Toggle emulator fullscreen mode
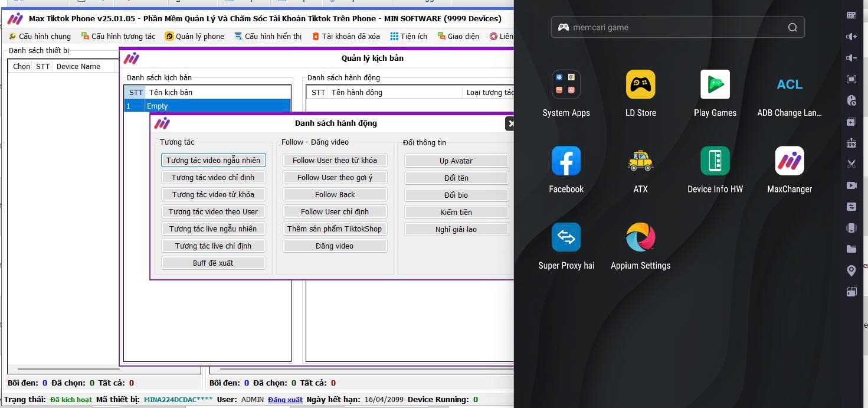868x408 pixels. coord(851,79)
